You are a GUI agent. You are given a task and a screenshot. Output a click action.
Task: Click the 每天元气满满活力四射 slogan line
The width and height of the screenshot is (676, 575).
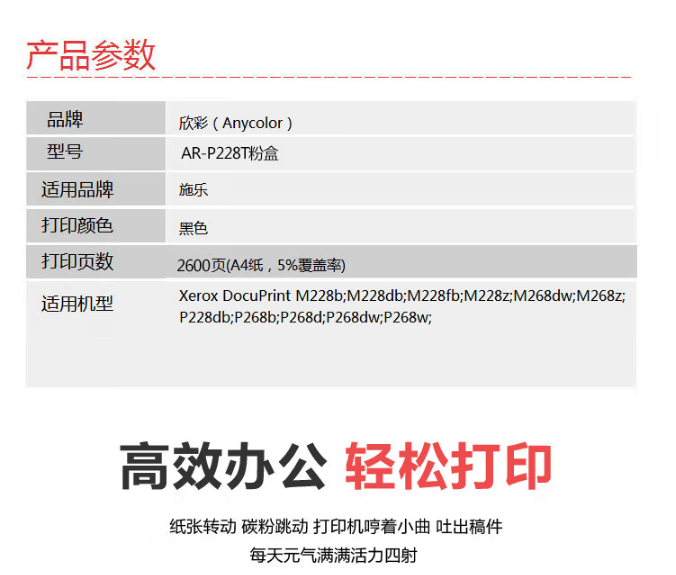click(x=333, y=555)
